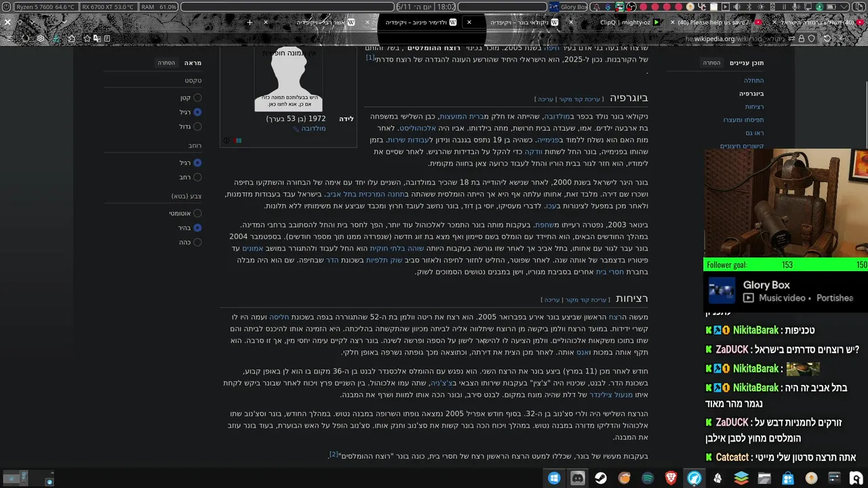Click עריכת קוד מקור for רציחות section
This screenshot has width=868, height=488.
coord(587,300)
